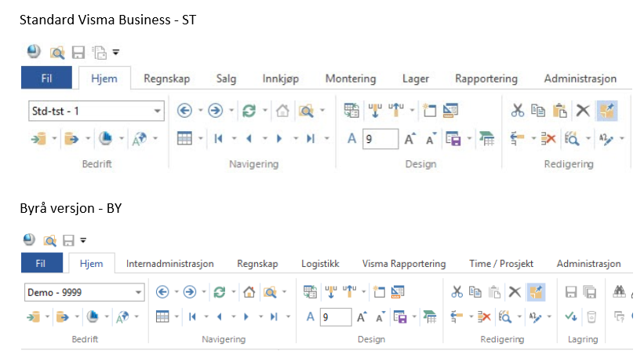Click the Last record icon in the ST Navigering group

tap(311, 139)
